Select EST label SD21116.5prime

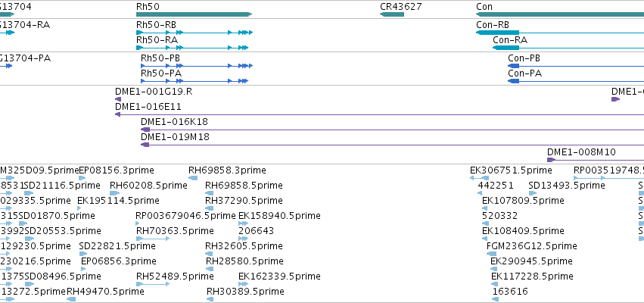tap(62, 186)
